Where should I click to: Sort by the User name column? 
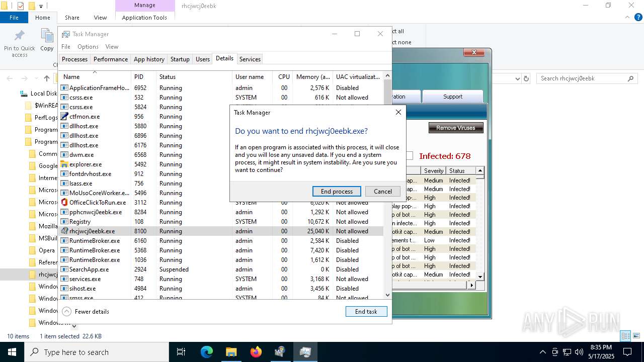coord(253,77)
